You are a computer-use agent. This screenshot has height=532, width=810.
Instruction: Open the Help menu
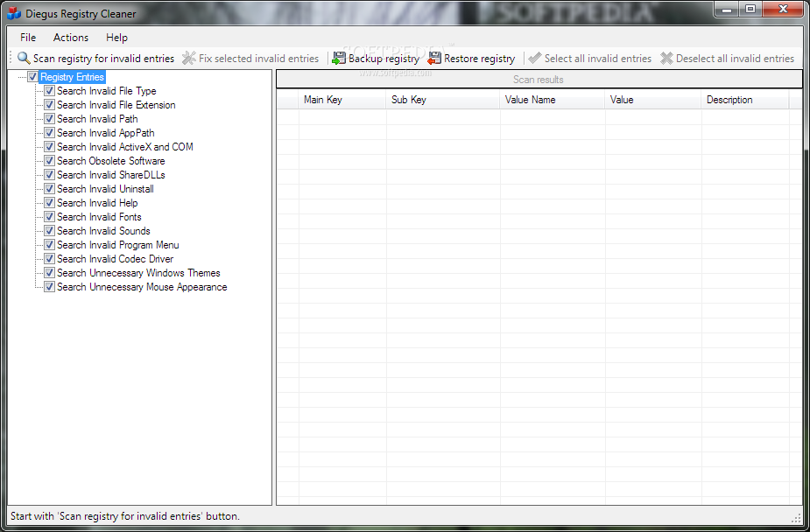(116, 38)
